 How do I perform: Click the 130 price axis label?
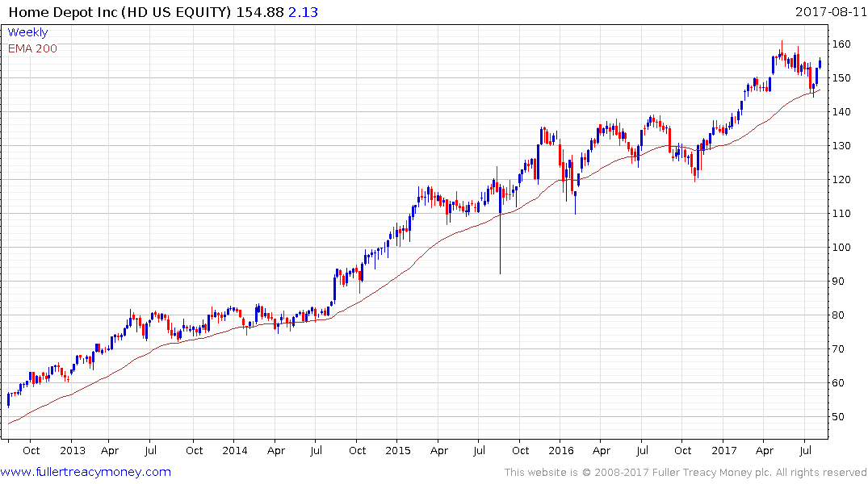[x=841, y=146]
